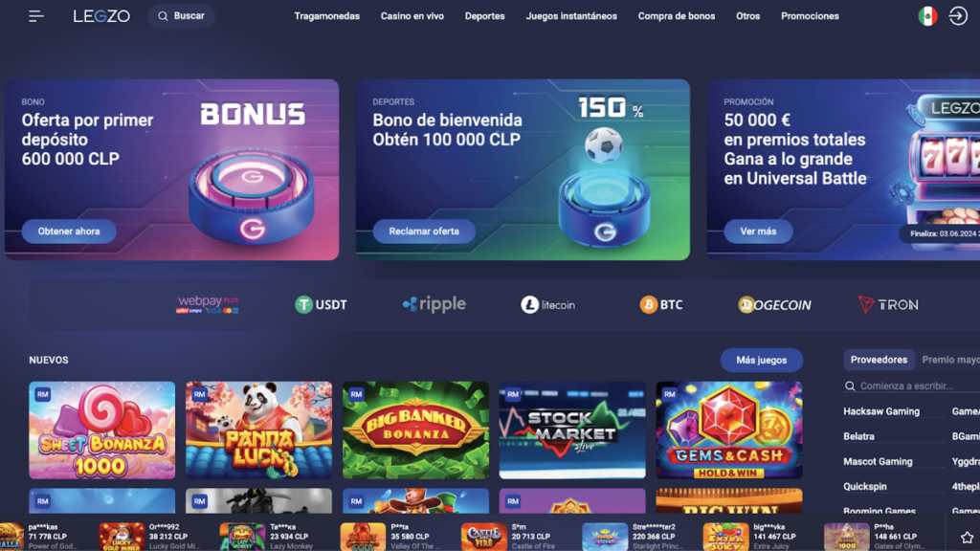
Task: Select Hacksaw Gaming provider
Action: [x=881, y=411]
